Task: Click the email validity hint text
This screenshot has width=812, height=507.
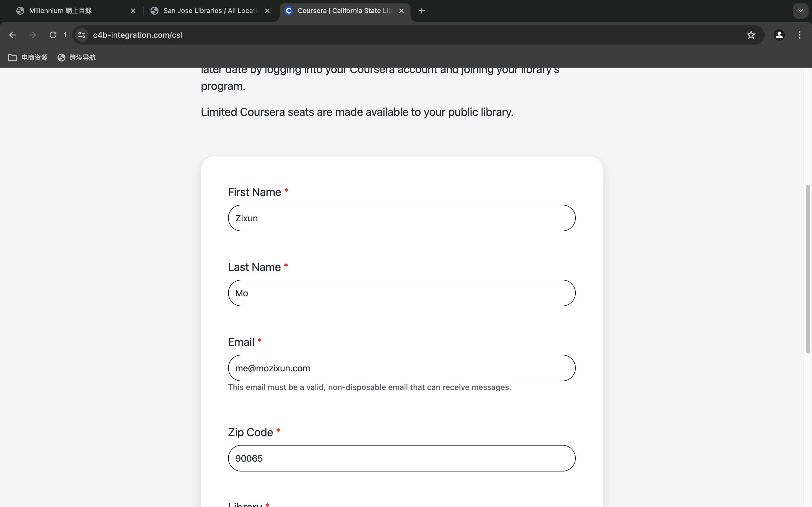Action: 369,387
